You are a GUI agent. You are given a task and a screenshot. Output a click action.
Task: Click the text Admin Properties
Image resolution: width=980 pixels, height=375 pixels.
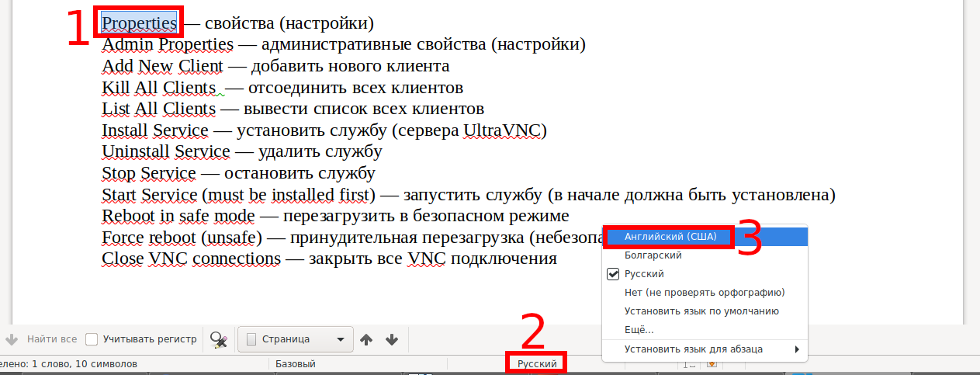[168, 44]
